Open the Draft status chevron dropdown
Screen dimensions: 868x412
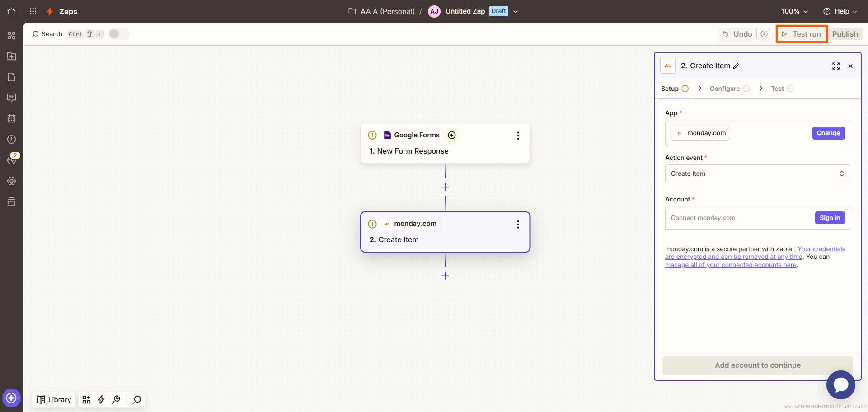click(x=516, y=11)
